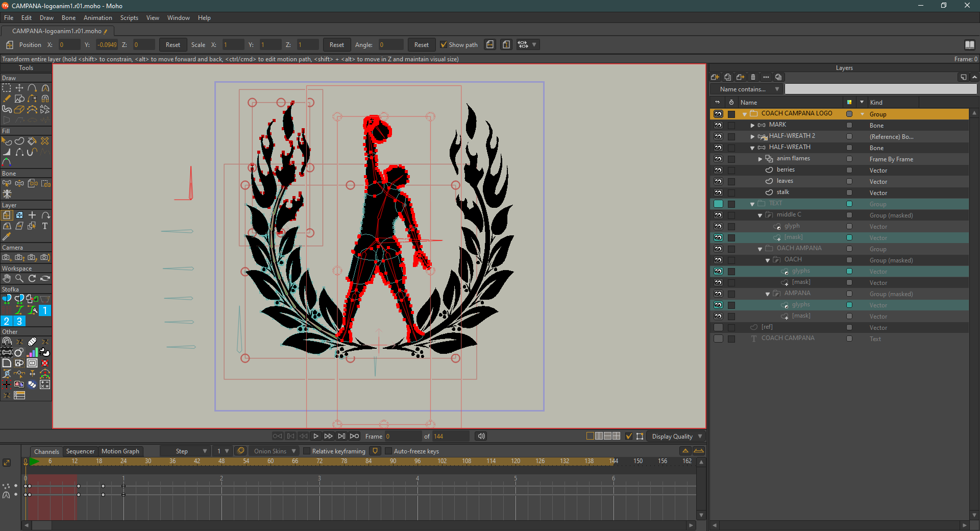Open the Scripts menu

(x=129, y=18)
